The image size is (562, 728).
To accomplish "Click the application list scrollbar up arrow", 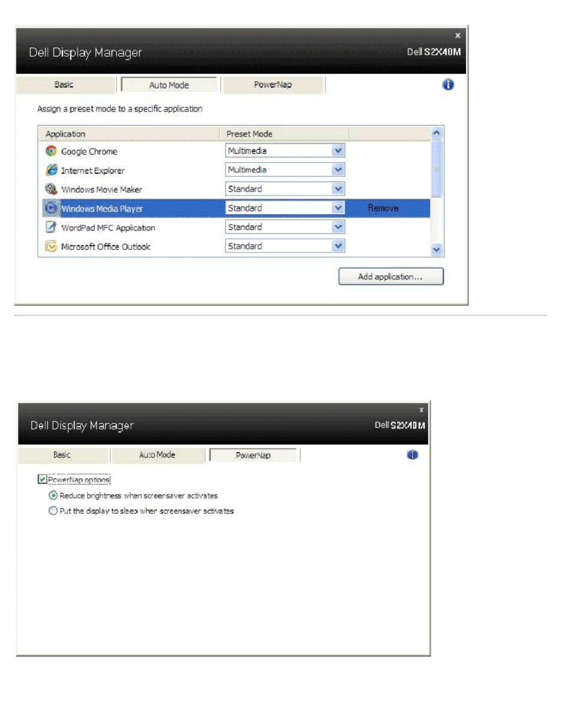I will click(436, 133).
